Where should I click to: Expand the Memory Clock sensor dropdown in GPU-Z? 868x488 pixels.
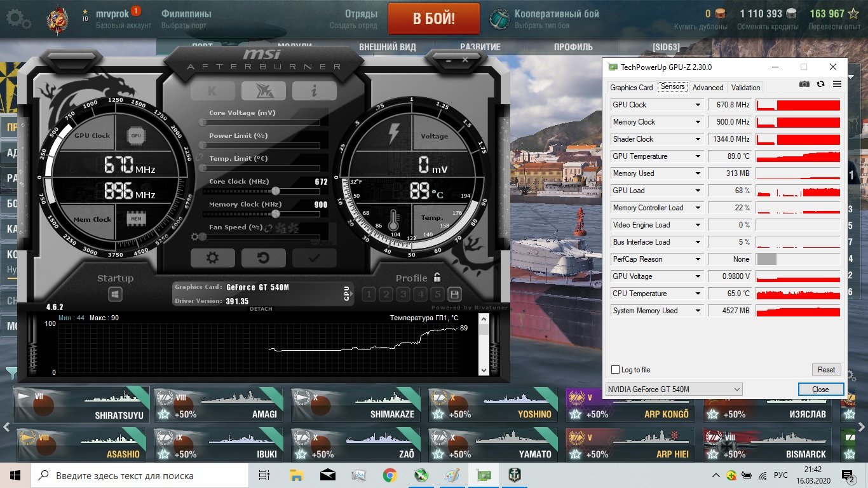[x=698, y=122]
